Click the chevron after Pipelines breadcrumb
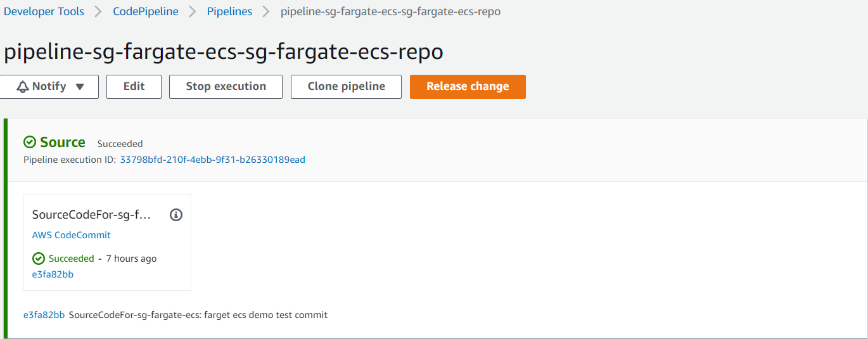The height and width of the screenshot is (339, 868). click(x=266, y=12)
